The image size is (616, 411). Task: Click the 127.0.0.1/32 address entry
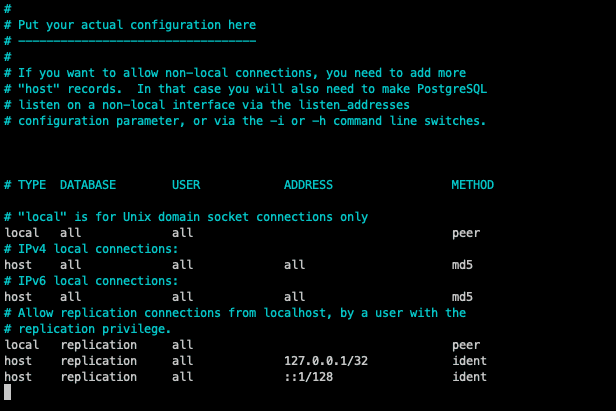326,361
